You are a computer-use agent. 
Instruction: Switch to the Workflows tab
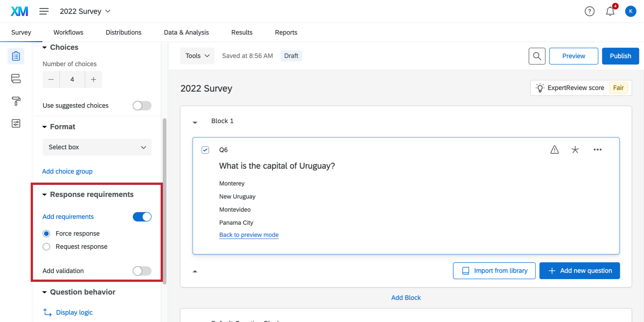pyautogui.click(x=68, y=33)
